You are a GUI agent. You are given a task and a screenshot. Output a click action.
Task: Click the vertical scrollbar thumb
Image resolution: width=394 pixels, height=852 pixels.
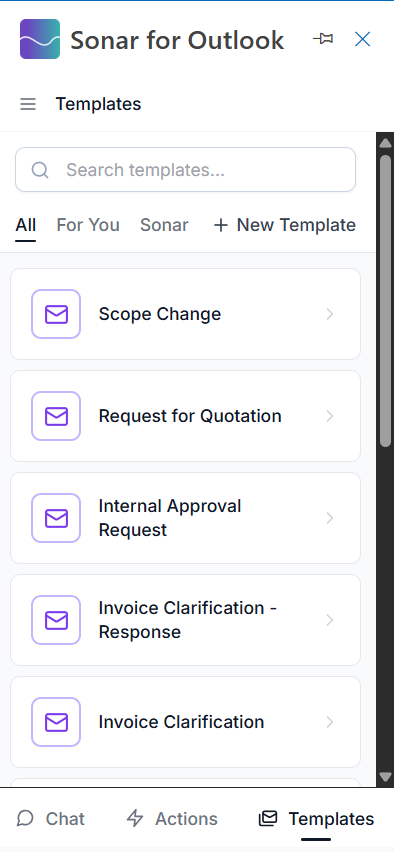(385, 301)
